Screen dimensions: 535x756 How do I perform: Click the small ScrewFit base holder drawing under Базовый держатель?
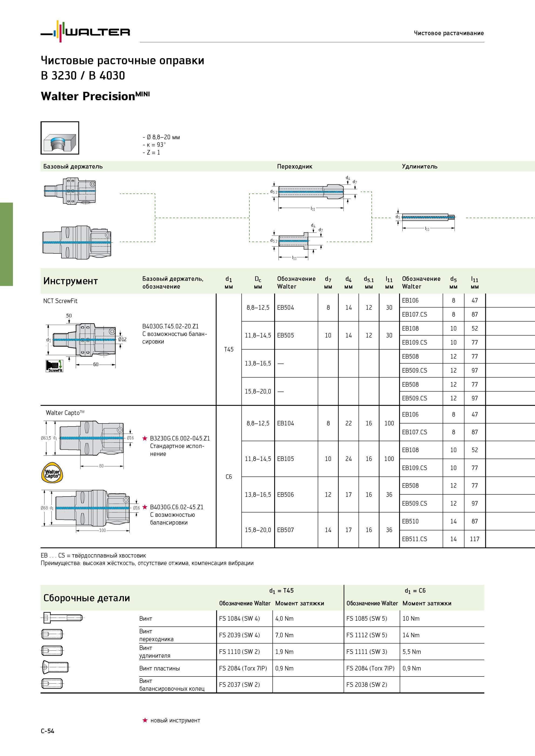pyautogui.click(x=70, y=191)
